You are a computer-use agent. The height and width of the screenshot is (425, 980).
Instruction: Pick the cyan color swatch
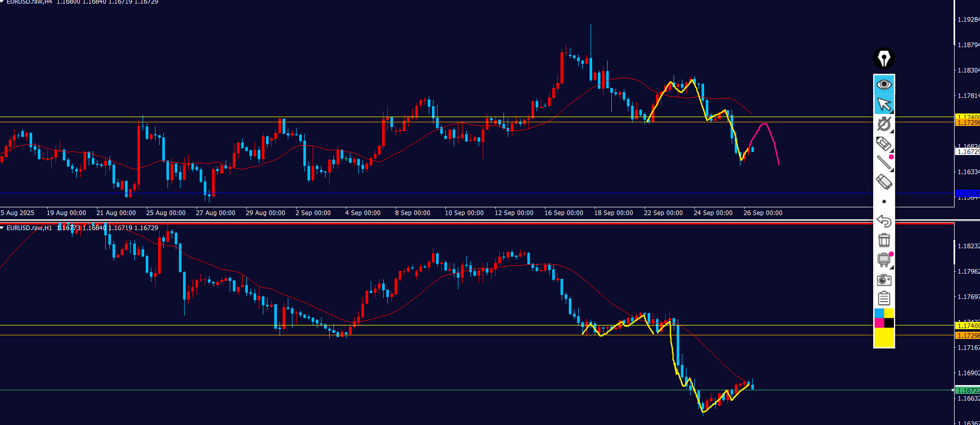click(x=879, y=313)
